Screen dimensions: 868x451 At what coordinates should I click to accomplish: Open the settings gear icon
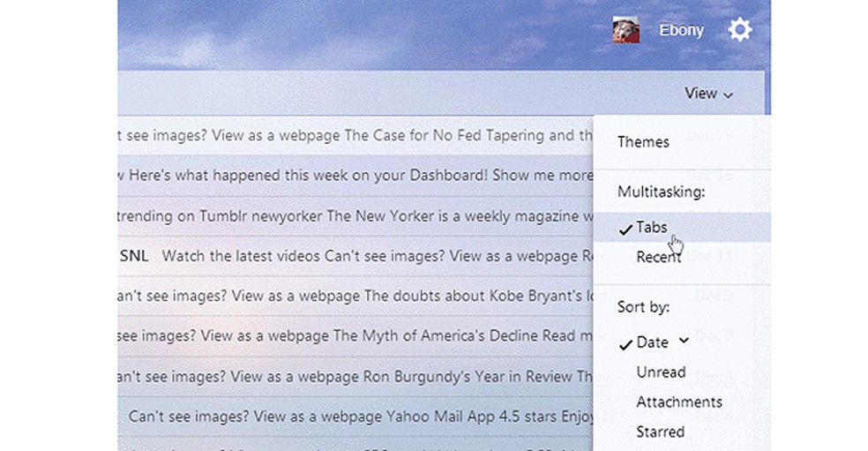(739, 29)
